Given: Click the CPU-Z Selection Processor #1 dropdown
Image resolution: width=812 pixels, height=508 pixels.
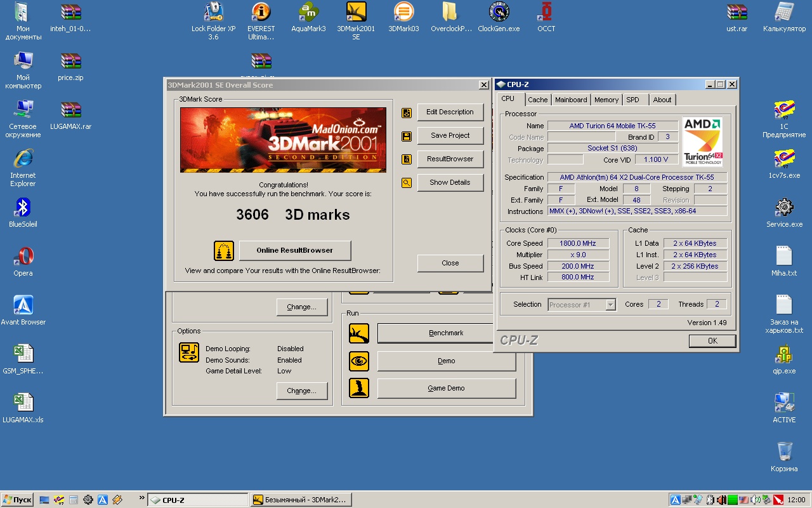Looking at the screenshot, I should [x=582, y=305].
